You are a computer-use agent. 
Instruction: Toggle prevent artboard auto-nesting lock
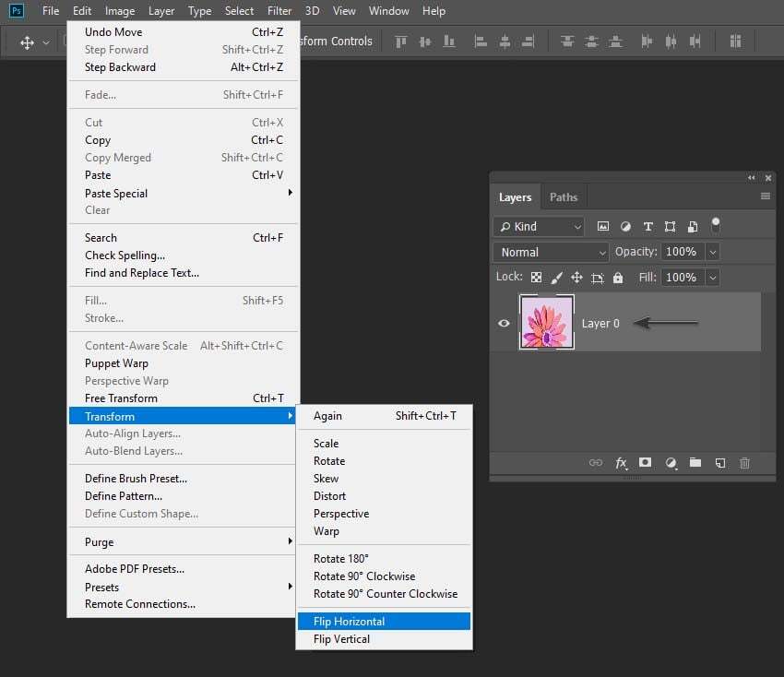click(x=598, y=278)
